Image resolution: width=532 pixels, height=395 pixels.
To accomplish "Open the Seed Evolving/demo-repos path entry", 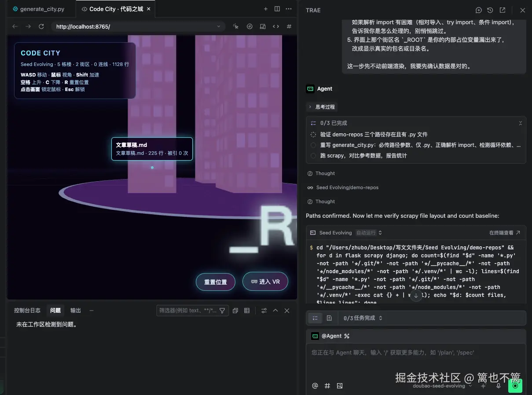I will click(x=343, y=187).
